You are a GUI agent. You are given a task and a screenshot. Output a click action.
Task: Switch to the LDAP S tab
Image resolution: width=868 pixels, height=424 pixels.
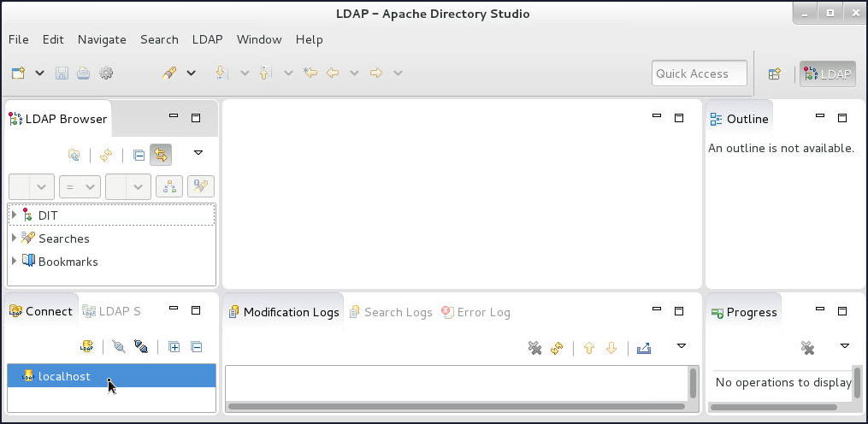111,311
